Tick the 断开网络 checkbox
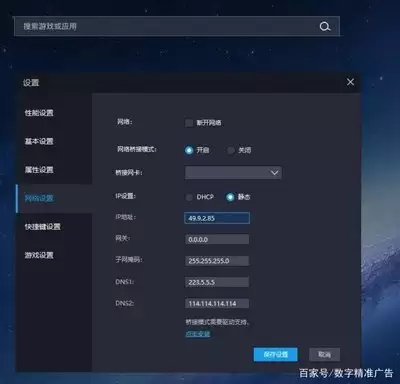 pyautogui.click(x=189, y=123)
